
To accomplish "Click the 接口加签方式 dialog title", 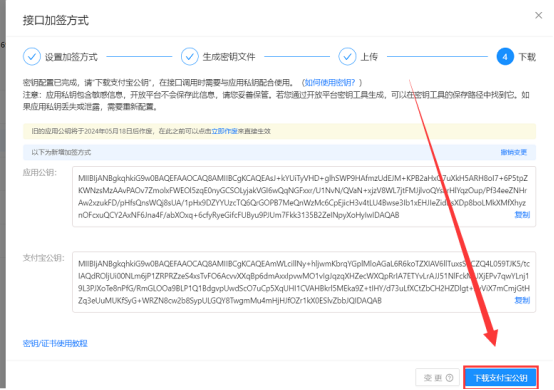I will pyautogui.click(x=56, y=20).
